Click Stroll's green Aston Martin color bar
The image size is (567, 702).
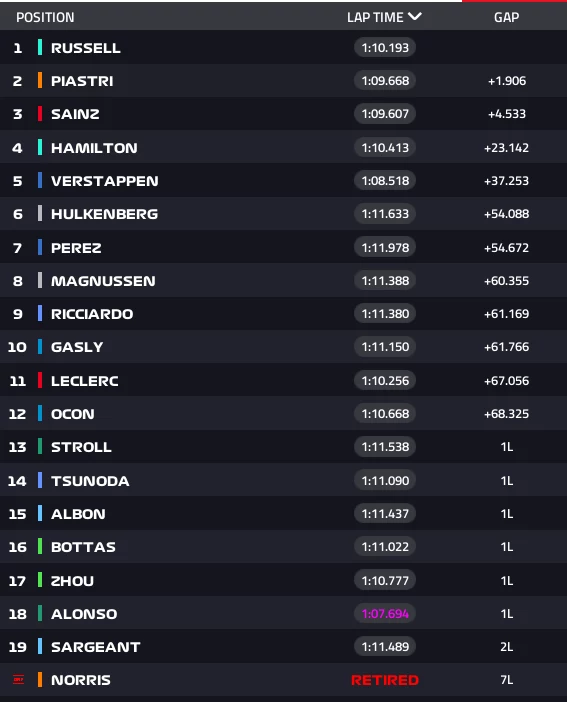[x=40, y=447]
